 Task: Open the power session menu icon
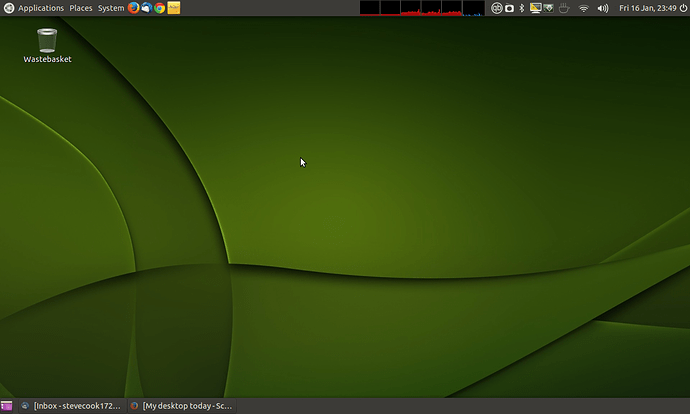point(684,8)
